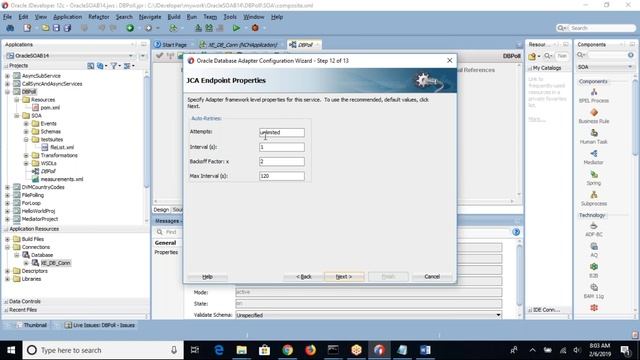Select the Design view tab
This screenshot has height=360, width=640.
(161, 209)
